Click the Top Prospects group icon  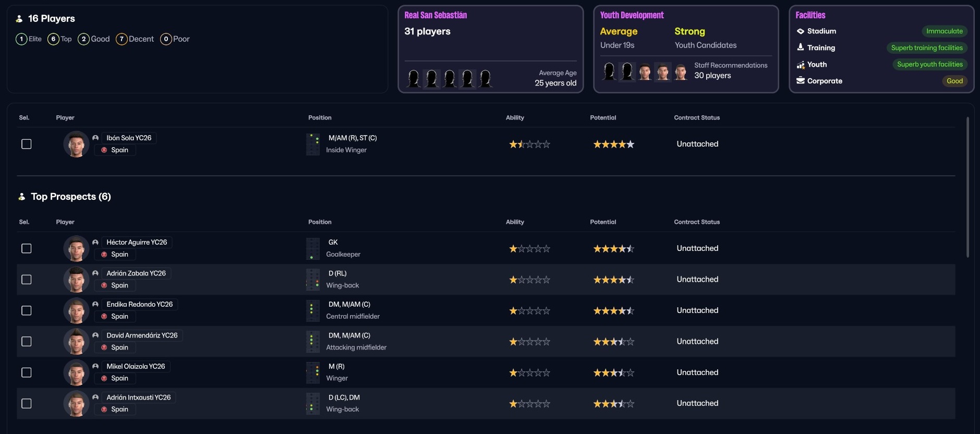tap(21, 197)
